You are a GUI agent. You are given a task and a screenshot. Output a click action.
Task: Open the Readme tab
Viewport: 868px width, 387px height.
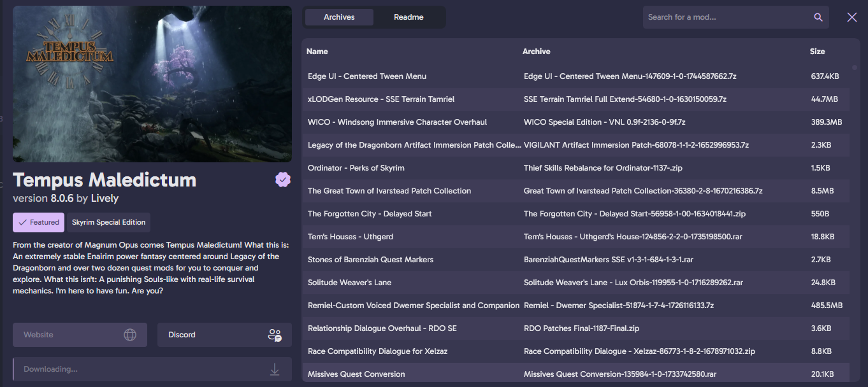409,17
